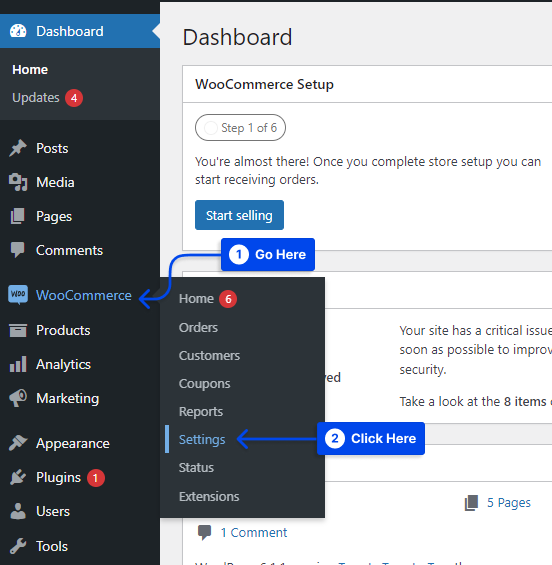
Task: Select Reports in WooCommerce submenu
Action: pos(201,411)
